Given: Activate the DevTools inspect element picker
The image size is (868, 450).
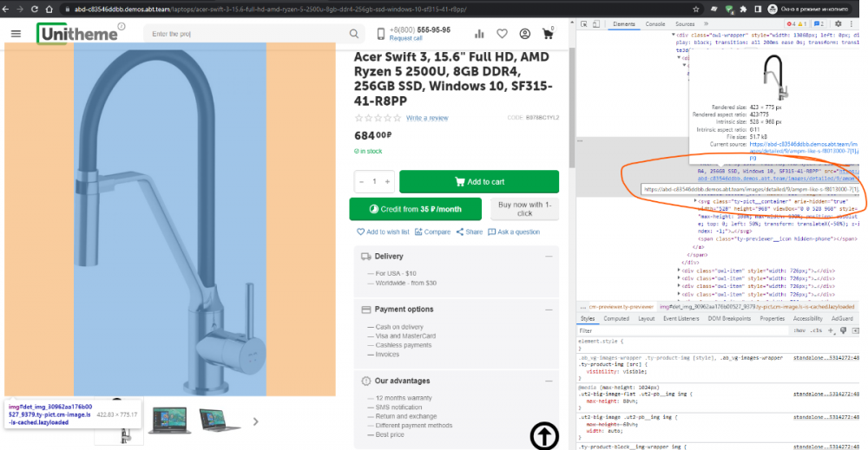Looking at the screenshot, I should (x=583, y=24).
